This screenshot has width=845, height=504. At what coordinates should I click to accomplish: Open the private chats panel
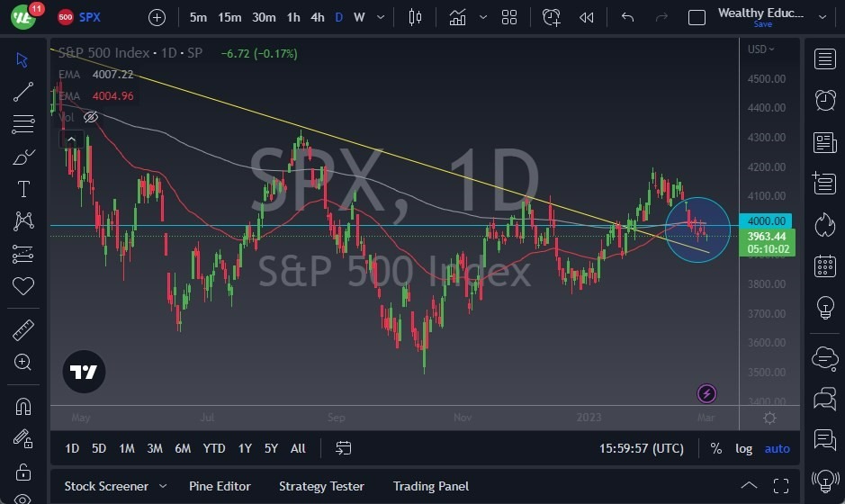pyautogui.click(x=824, y=399)
